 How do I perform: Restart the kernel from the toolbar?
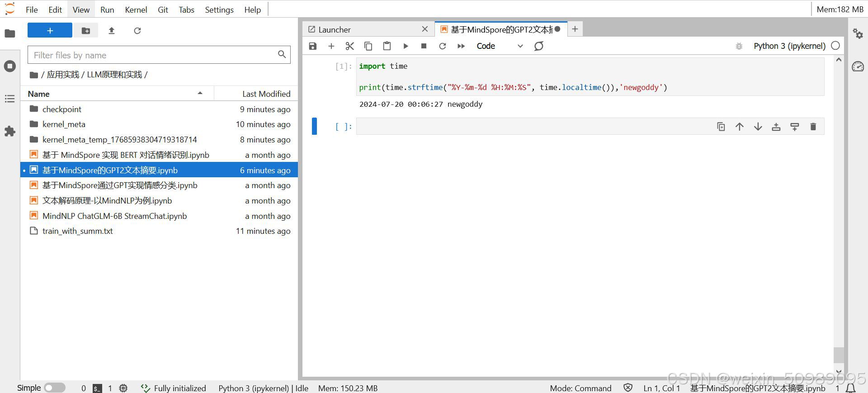pos(443,46)
